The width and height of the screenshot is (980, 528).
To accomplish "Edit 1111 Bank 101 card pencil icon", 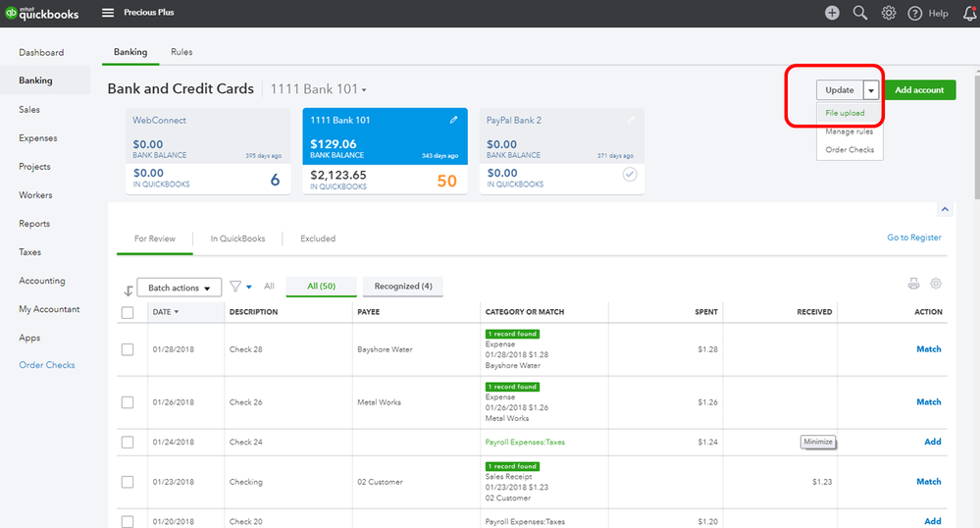I will [453, 120].
